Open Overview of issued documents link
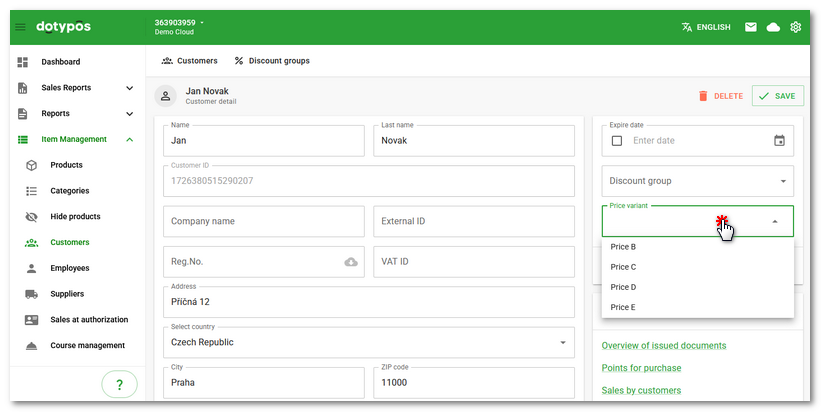Image resolution: width=821 pixels, height=412 pixels. (x=663, y=346)
